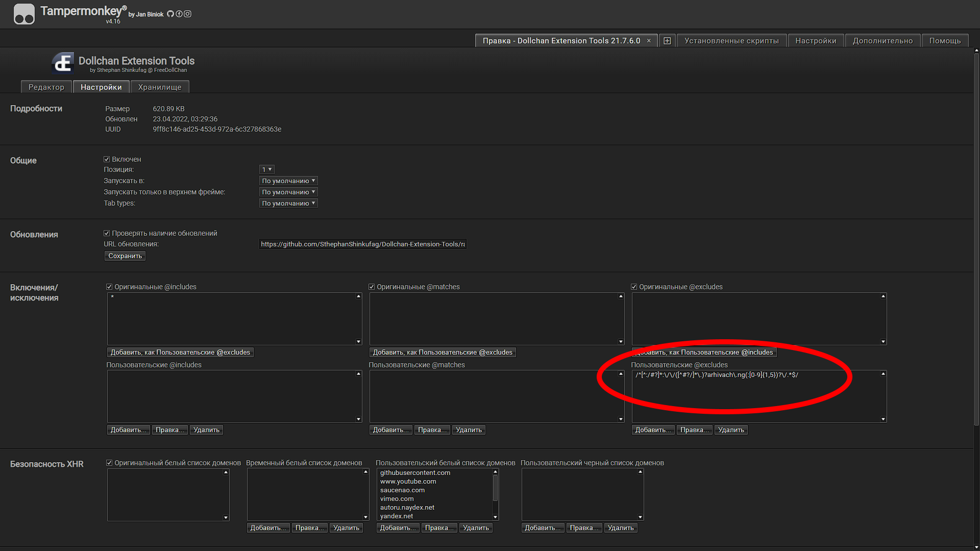The height and width of the screenshot is (551, 980).
Task: Select www.youtube.com in user whitelist
Action: (408, 481)
